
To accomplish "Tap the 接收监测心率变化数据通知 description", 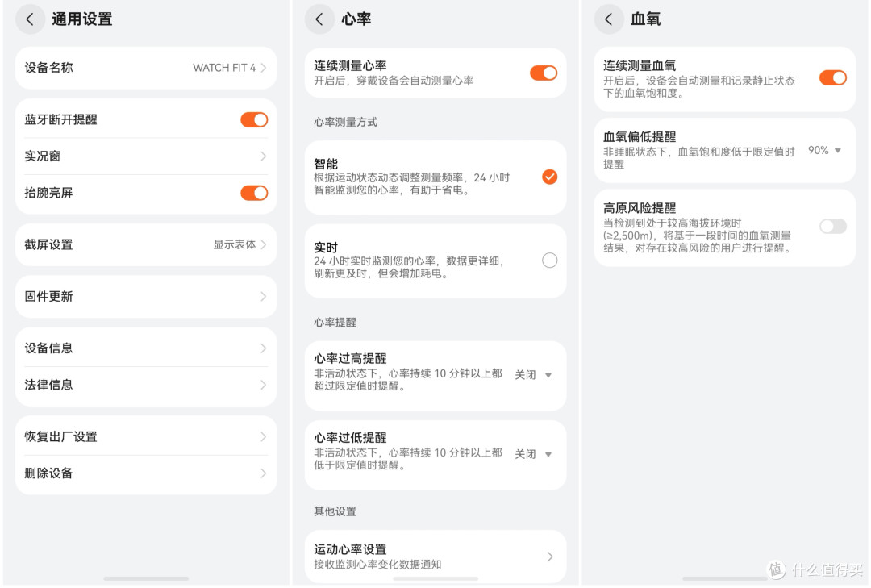I will (377, 564).
